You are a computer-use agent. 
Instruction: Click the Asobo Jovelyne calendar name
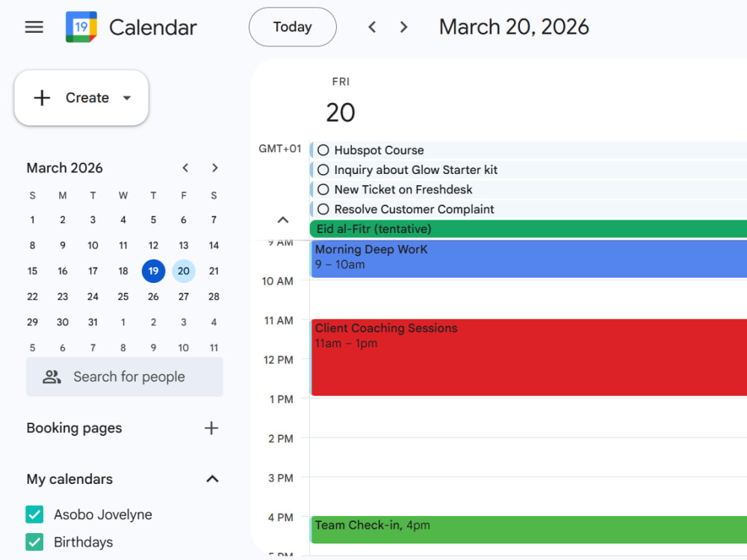[103, 514]
